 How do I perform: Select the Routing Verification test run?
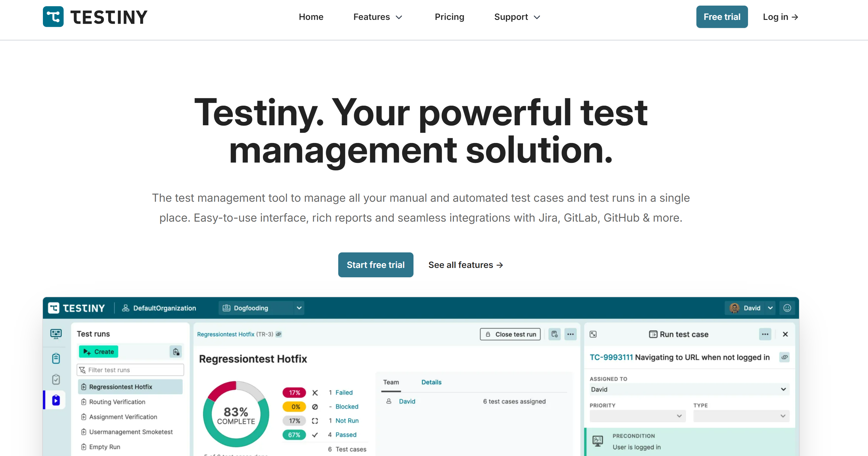(130, 402)
